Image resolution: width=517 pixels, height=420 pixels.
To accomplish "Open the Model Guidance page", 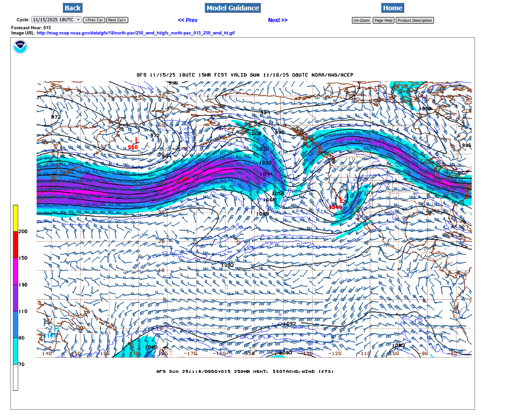I will coord(233,8).
